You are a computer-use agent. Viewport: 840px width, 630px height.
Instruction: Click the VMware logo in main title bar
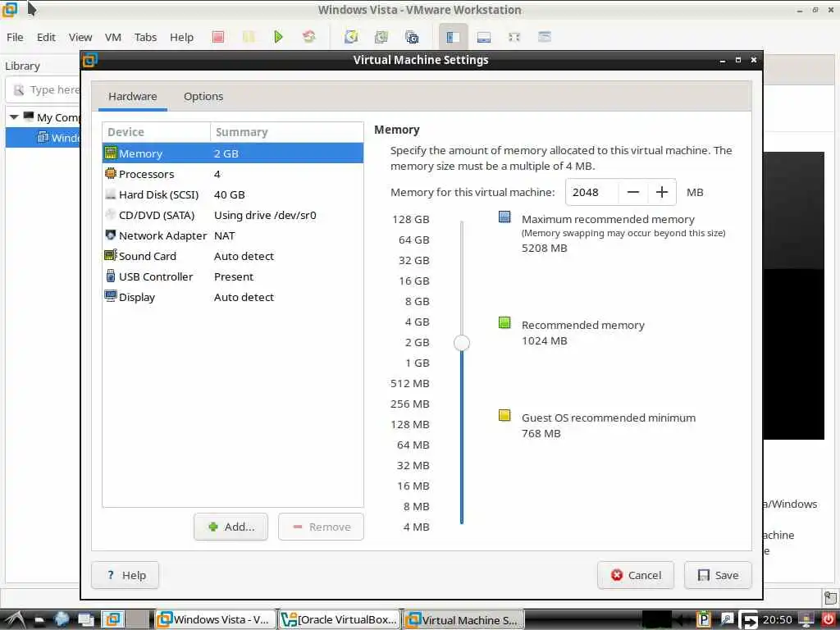tap(10, 8)
